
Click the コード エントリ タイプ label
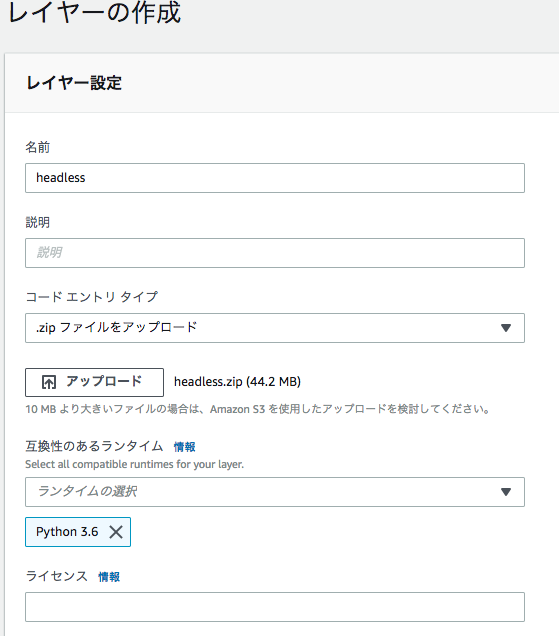coord(92,297)
